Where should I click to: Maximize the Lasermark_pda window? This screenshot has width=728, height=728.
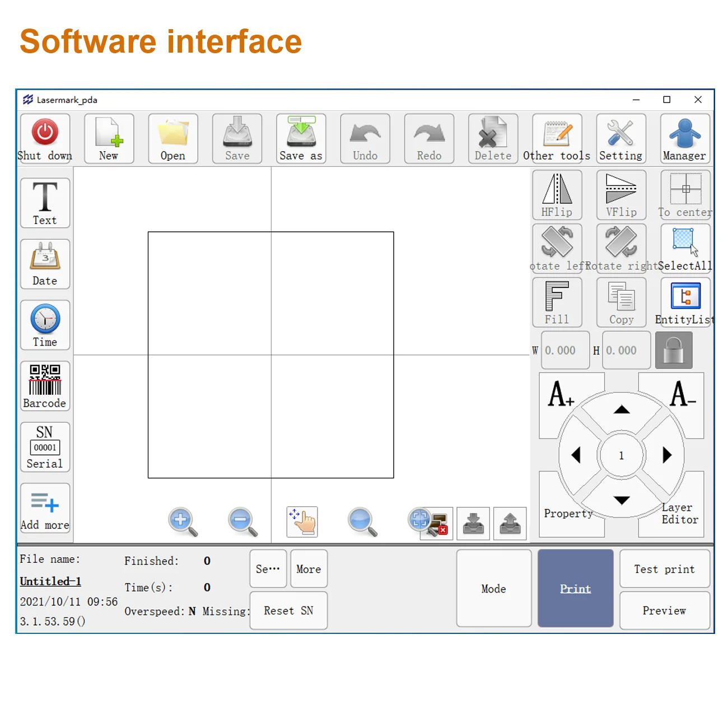click(x=667, y=100)
